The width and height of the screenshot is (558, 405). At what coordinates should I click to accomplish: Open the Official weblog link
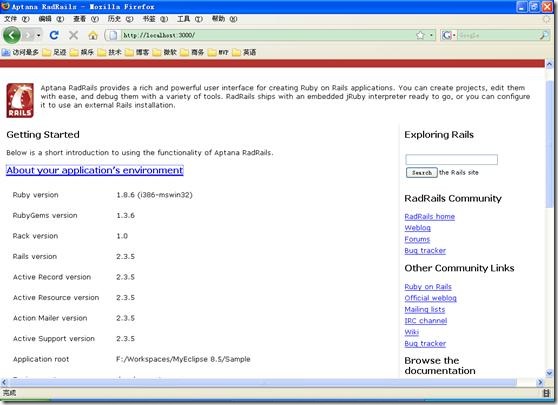(x=430, y=298)
